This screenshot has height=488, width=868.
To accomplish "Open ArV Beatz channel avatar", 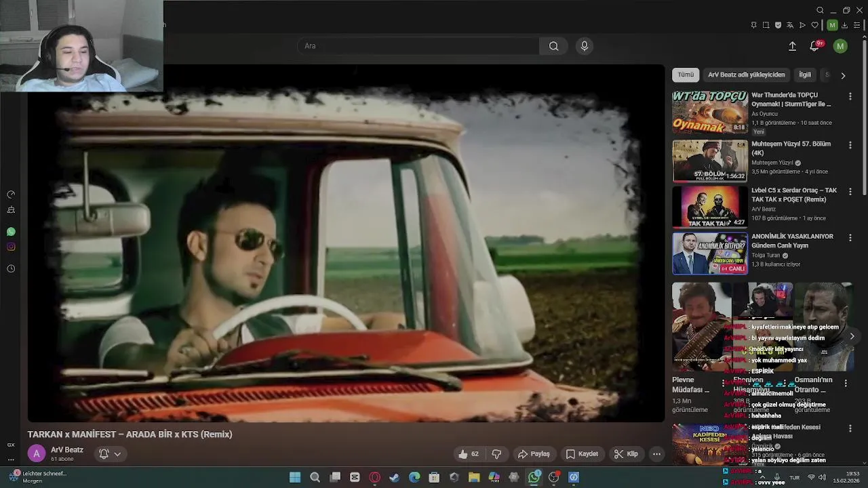I will (37, 454).
